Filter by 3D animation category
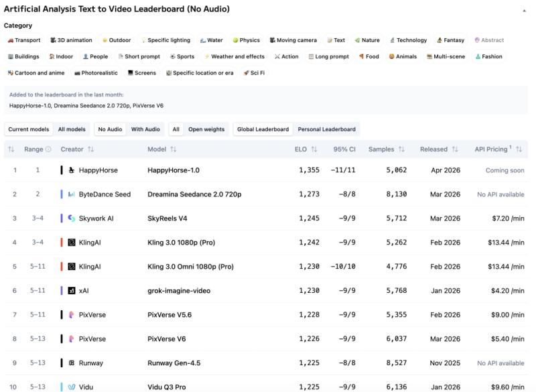This screenshot has width=536, height=392. (71, 40)
